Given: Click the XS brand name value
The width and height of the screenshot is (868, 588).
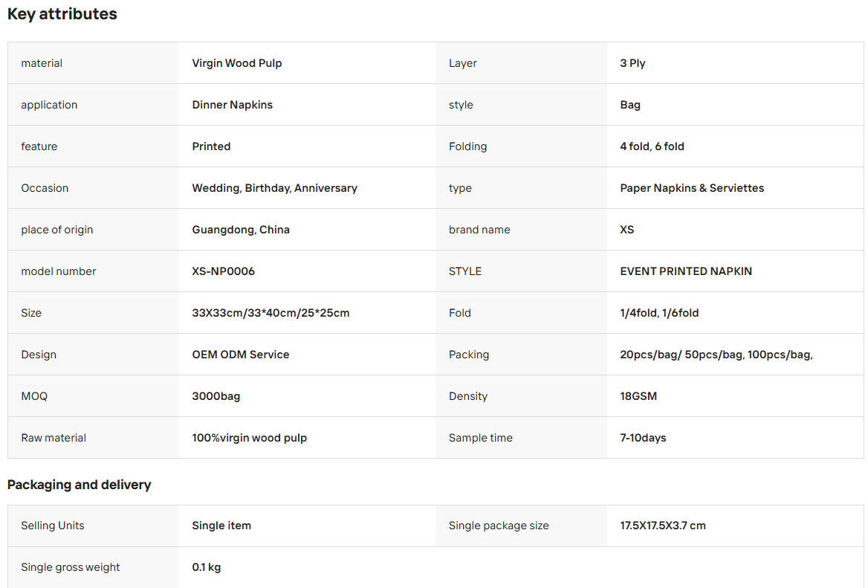Looking at the screenshot, I should pos(627,230).
